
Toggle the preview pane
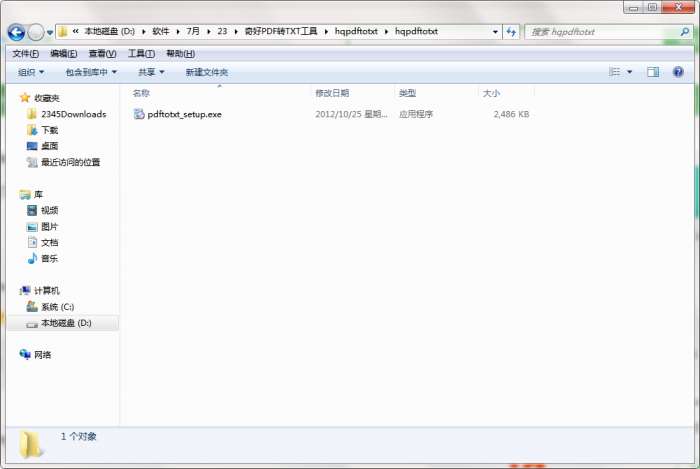(653, 72)
